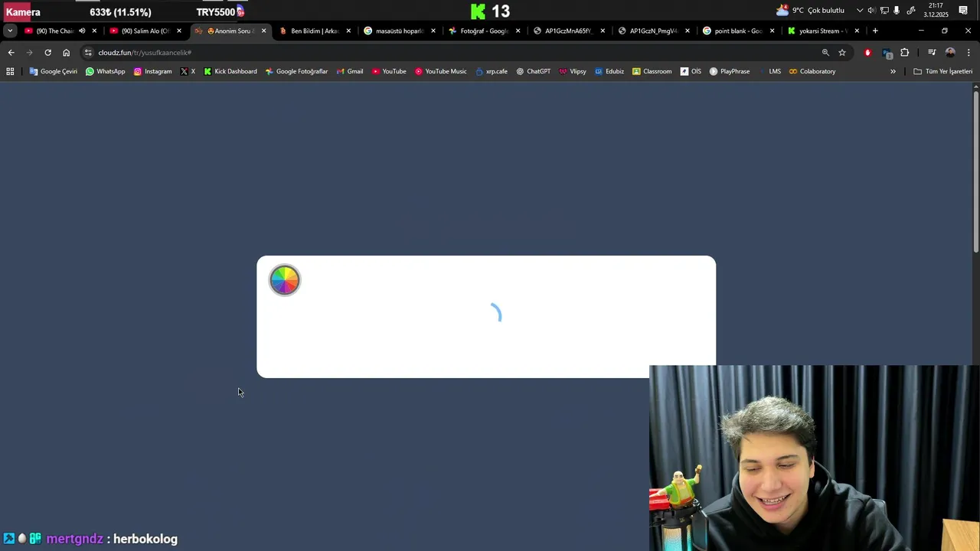Image resolution: width=980 pixels, height=551 pixels.
Task: Open the Chrome profile avatar
Action: [x=950, y=52]
